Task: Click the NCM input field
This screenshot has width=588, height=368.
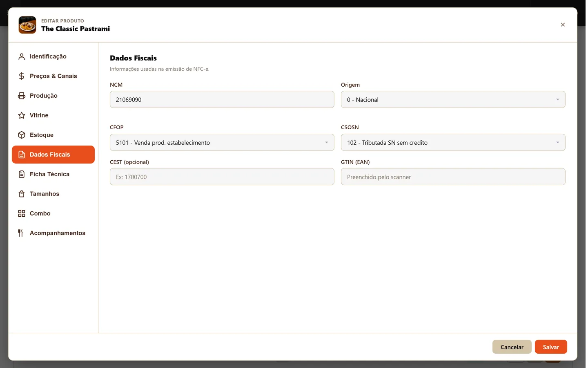Action: pyautogui.click(x=222, y=99)
